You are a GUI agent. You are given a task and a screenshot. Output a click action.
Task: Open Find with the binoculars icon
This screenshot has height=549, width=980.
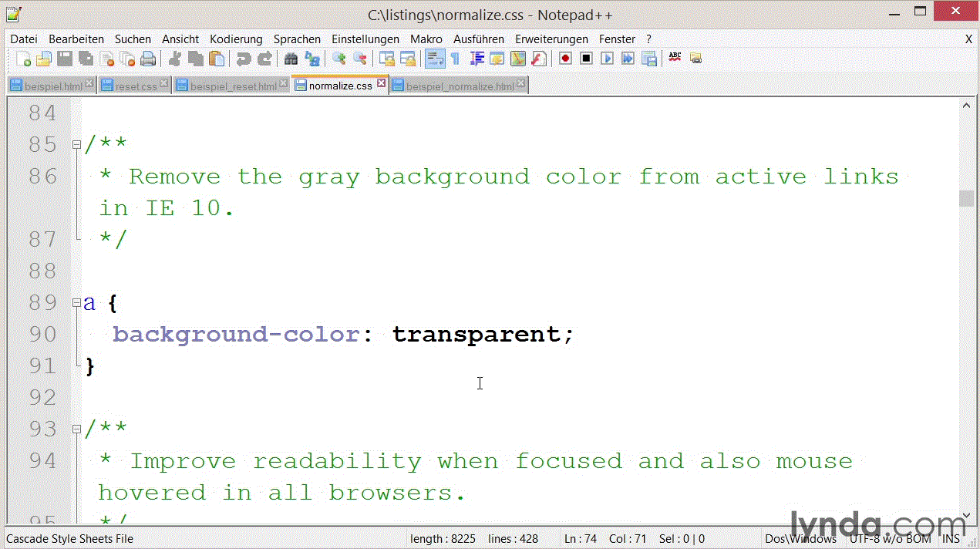pyautogui.click(x=291, y=59)
